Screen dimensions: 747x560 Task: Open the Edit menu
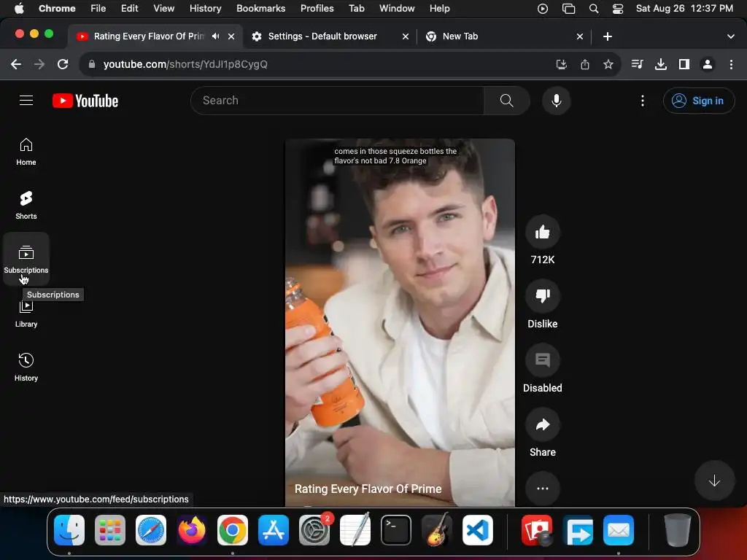tap(130, 9)
